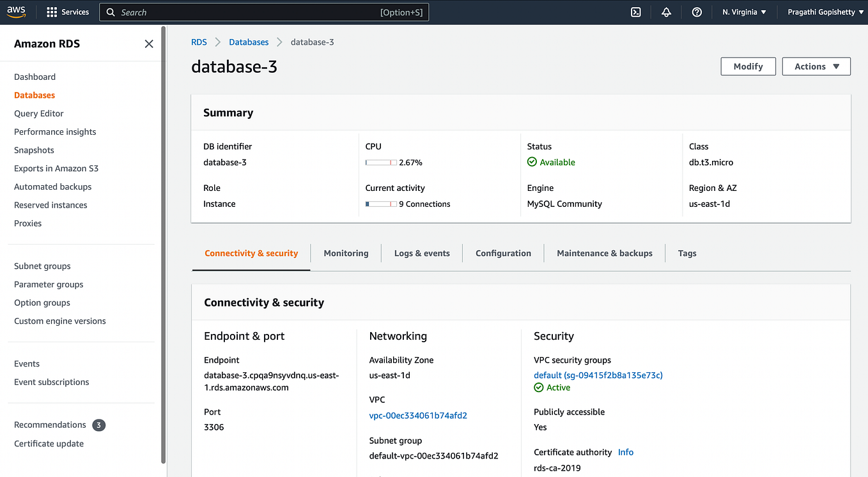Click inside the top search field
Screen dimensions: 868x477
256,11
